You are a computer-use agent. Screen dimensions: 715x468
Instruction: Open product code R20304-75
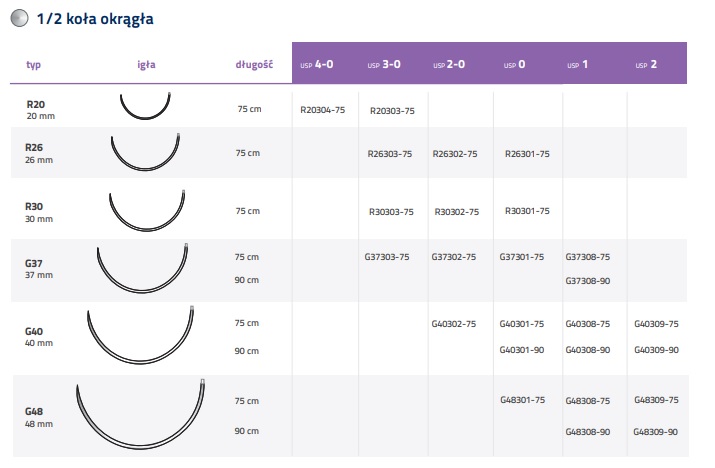322,109
